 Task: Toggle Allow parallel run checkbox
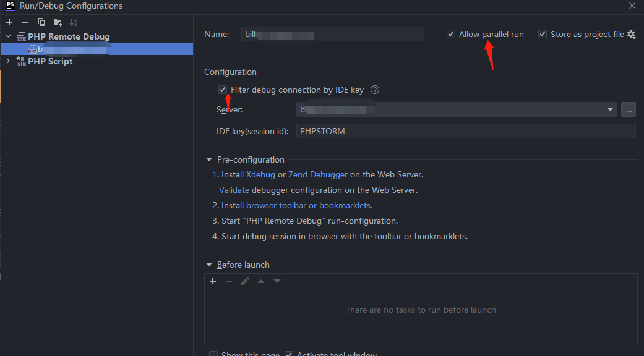click(451, 34)
